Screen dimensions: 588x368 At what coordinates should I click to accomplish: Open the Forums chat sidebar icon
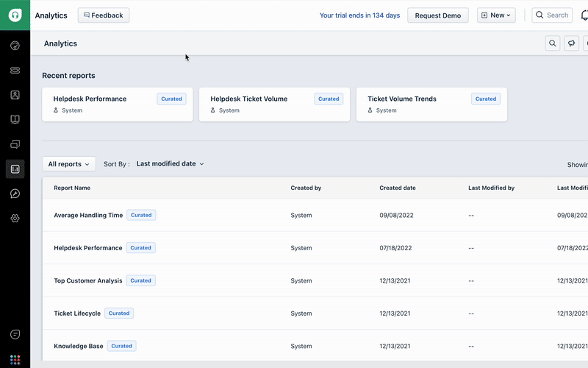coord(15,144)
